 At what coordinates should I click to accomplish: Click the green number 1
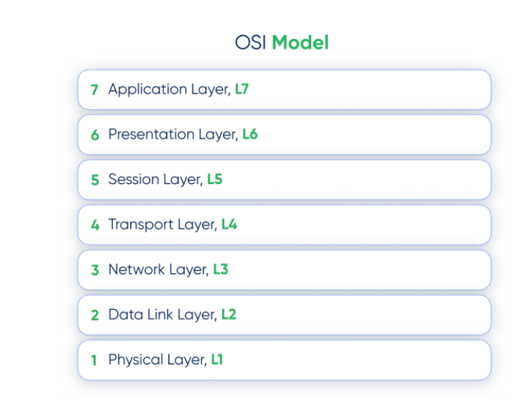click(94, 361)
